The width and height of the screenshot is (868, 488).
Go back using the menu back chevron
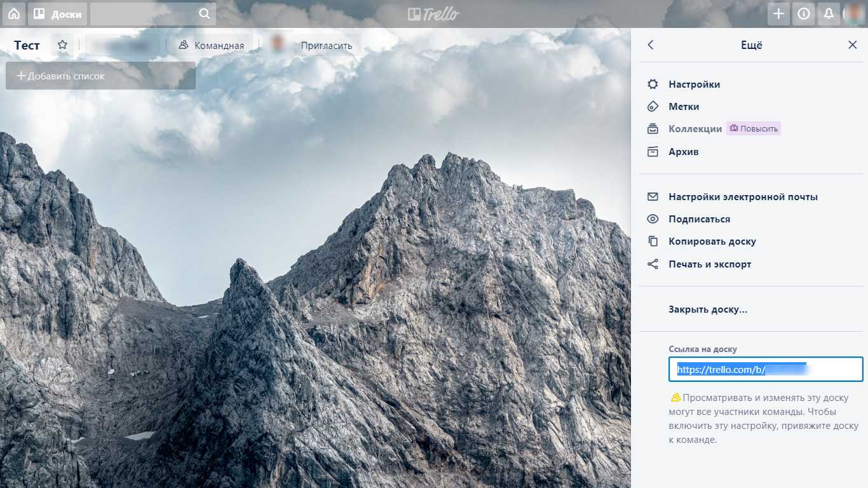click(650, 45)
